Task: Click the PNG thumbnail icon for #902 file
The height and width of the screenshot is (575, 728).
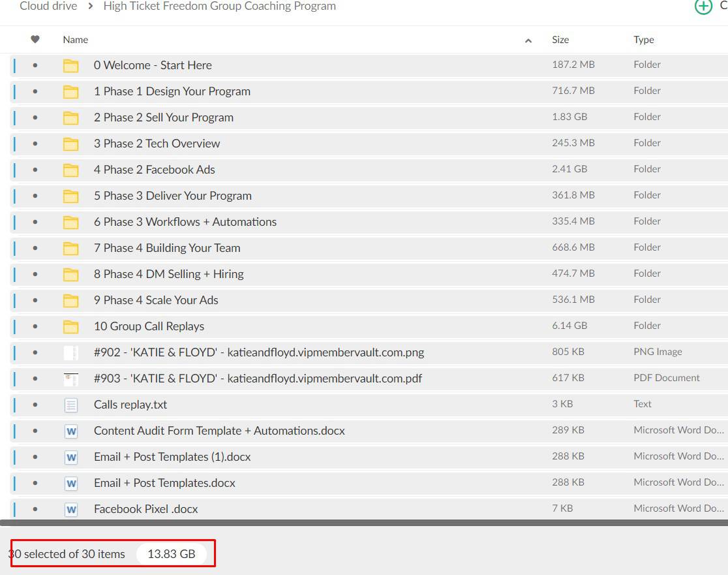Action: click(x=70, y=352)
